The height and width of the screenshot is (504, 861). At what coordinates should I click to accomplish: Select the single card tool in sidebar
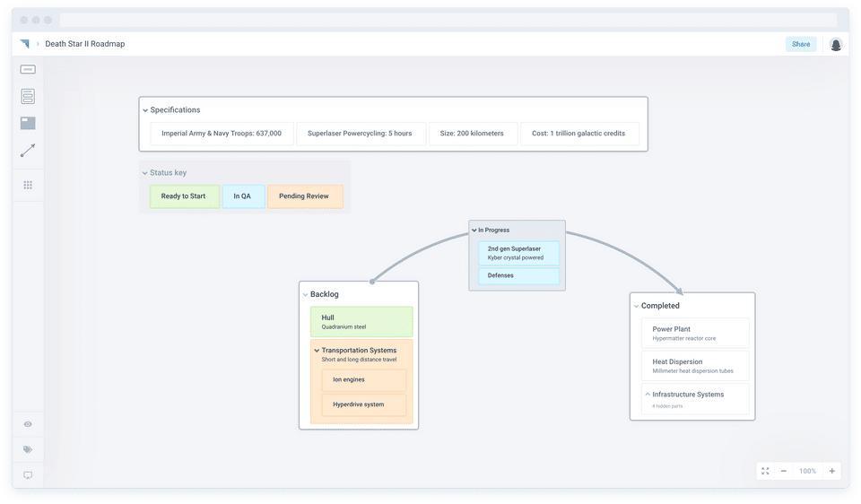click(28, 69)
